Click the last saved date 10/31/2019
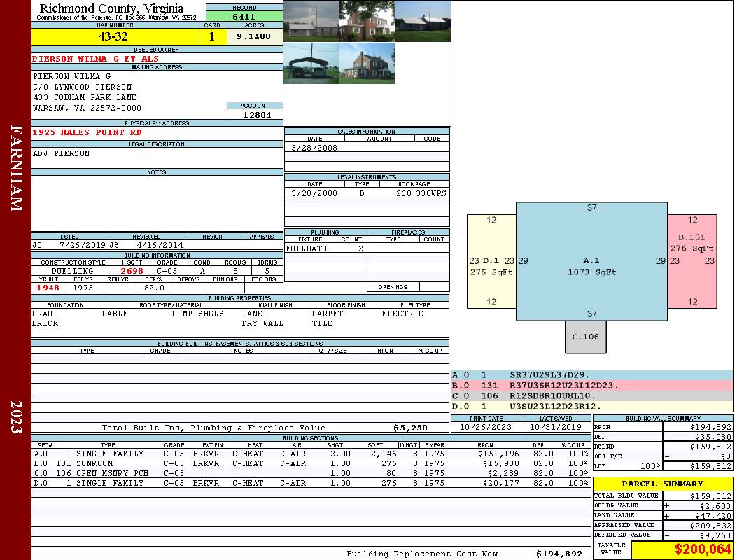The image size is (735, 560). (556, 427)
